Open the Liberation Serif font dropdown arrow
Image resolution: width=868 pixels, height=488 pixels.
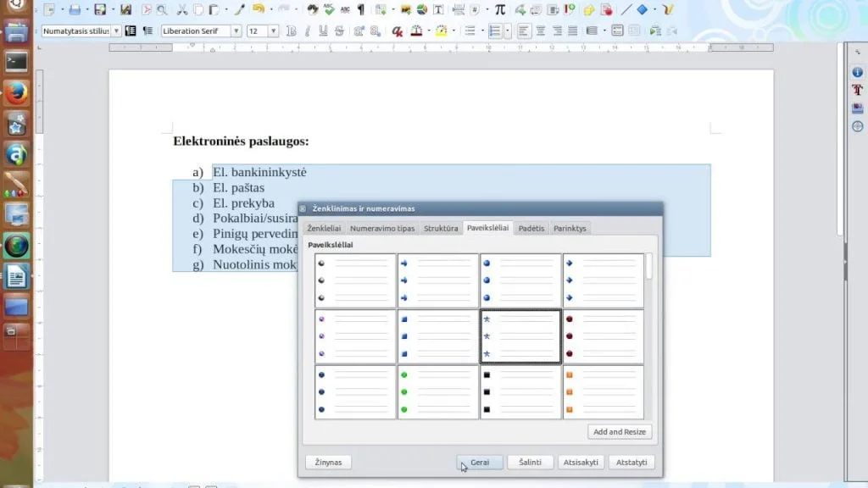pyautogui.click(x=236, y=31)
